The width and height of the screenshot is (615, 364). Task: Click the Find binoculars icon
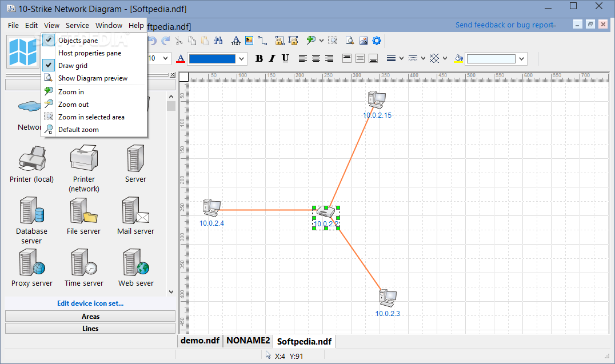coord(218,41)
